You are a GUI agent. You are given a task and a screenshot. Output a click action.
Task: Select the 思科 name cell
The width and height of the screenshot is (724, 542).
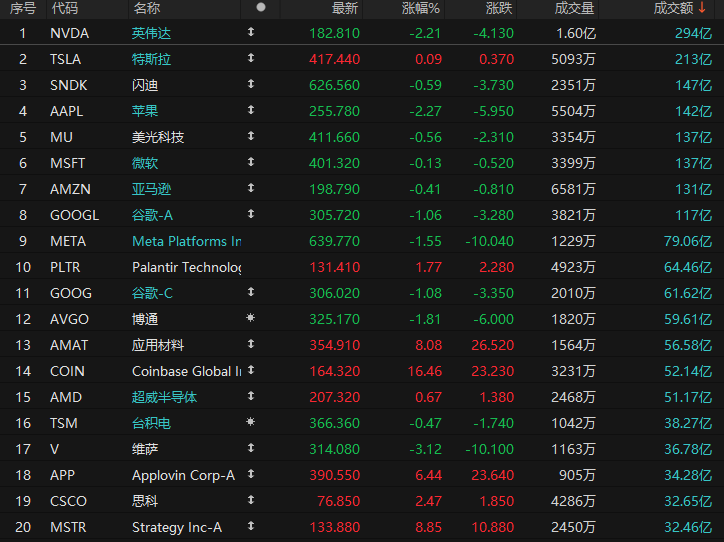[x=145, y=501]
